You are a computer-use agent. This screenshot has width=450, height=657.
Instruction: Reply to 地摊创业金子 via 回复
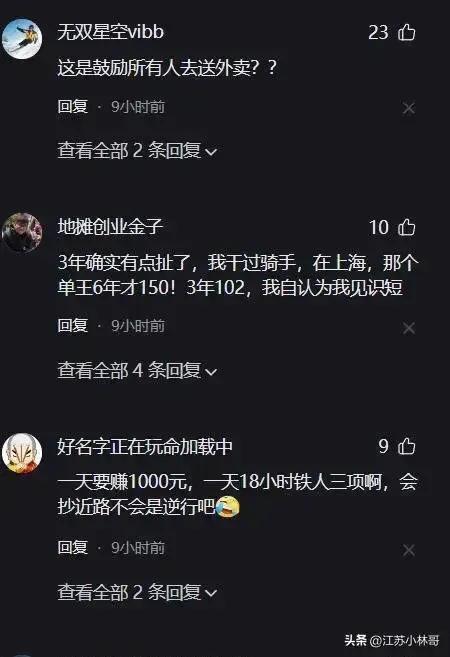pos(72,326)
